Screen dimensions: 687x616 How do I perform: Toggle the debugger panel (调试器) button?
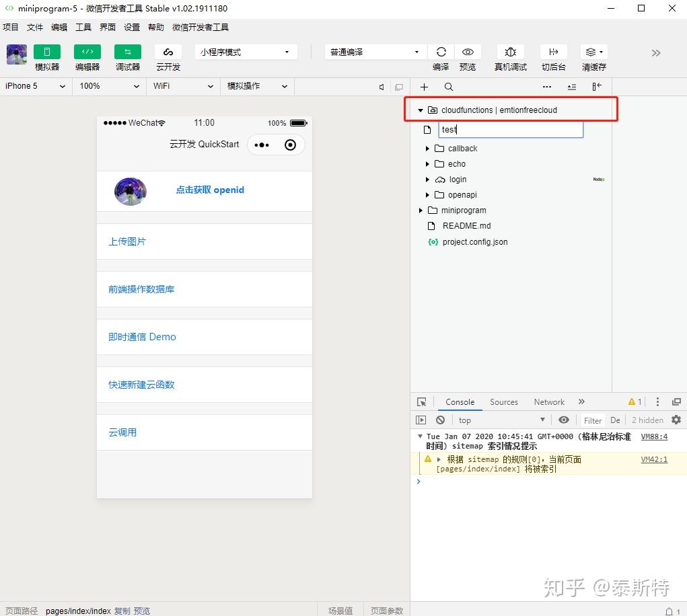coord(127,52)
